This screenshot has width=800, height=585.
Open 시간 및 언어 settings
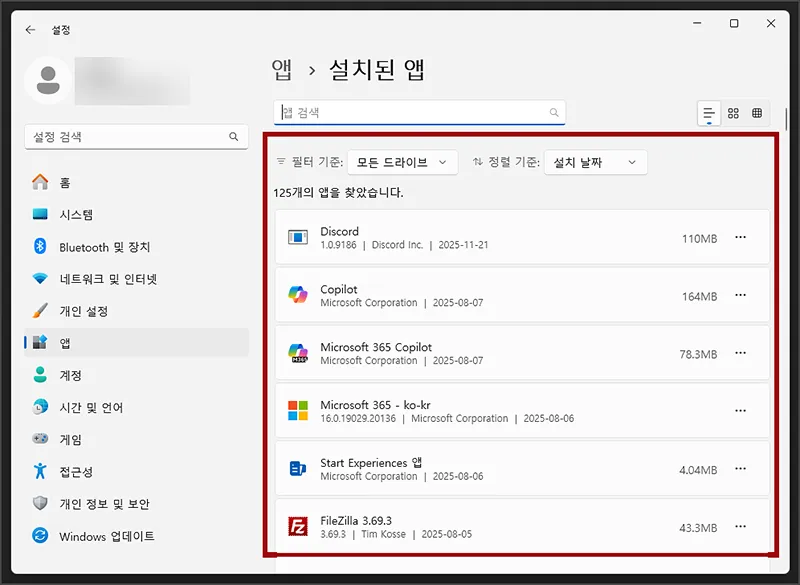(x=136, y=407)
